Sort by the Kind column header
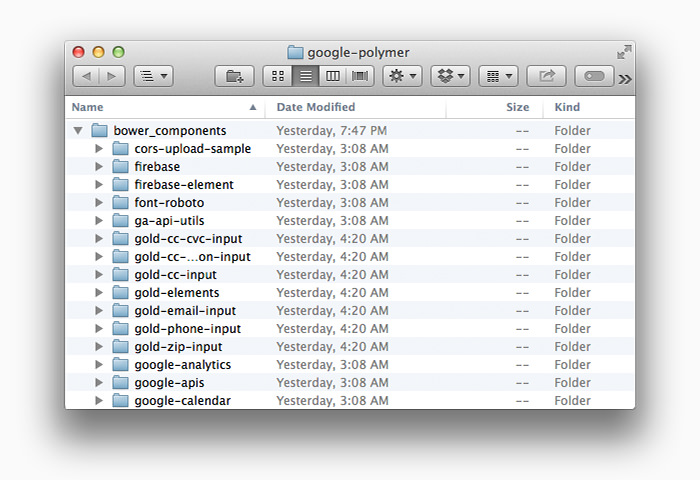700x480 pixels. pyautogui.click(x=588, y=107)
